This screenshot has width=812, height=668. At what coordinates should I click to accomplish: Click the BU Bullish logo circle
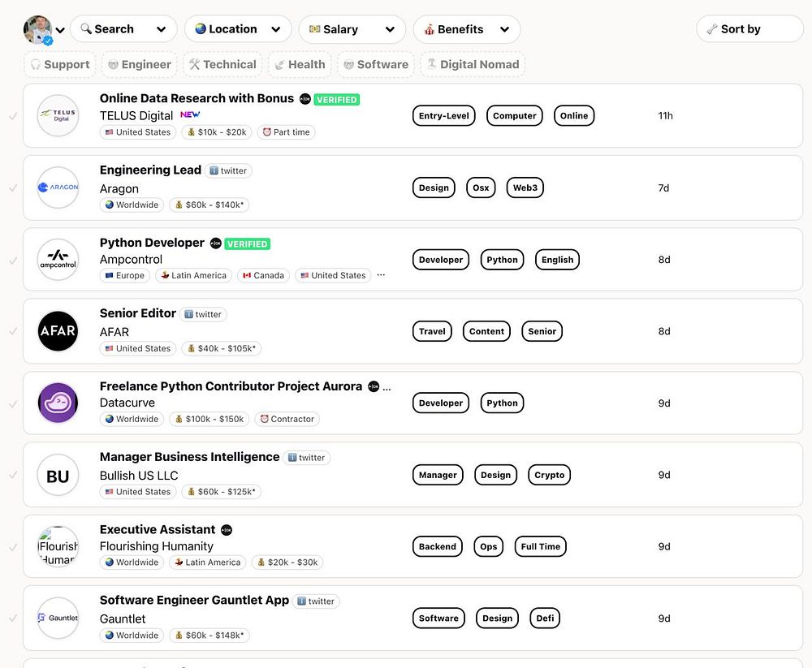click(x=58, y=475)
